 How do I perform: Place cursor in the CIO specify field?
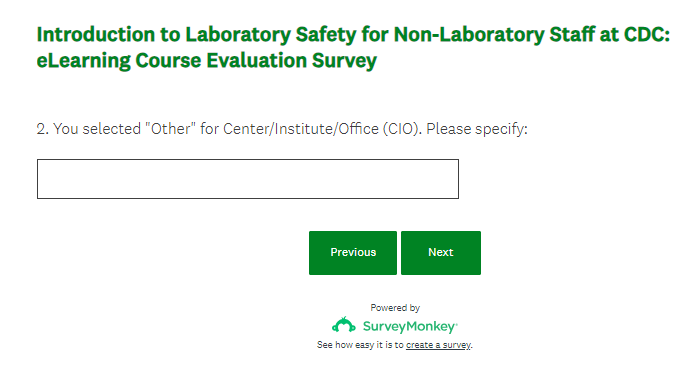pyautogui.click(x=248, y=179)
